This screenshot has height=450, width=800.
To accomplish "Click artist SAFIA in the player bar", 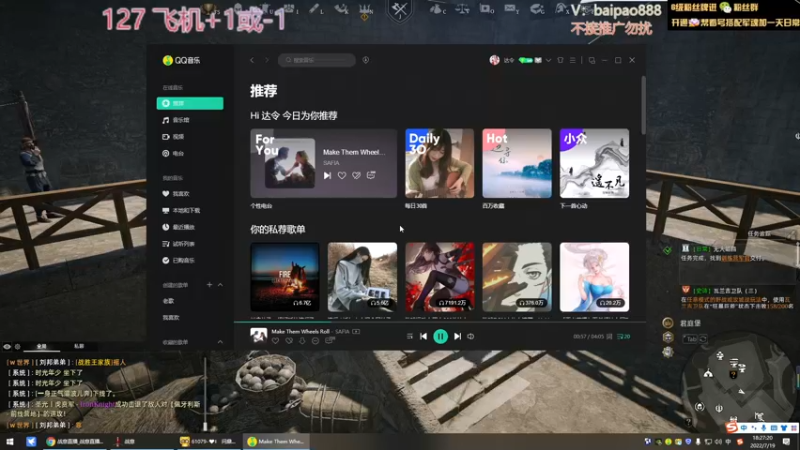I will (x=342, y=332).
